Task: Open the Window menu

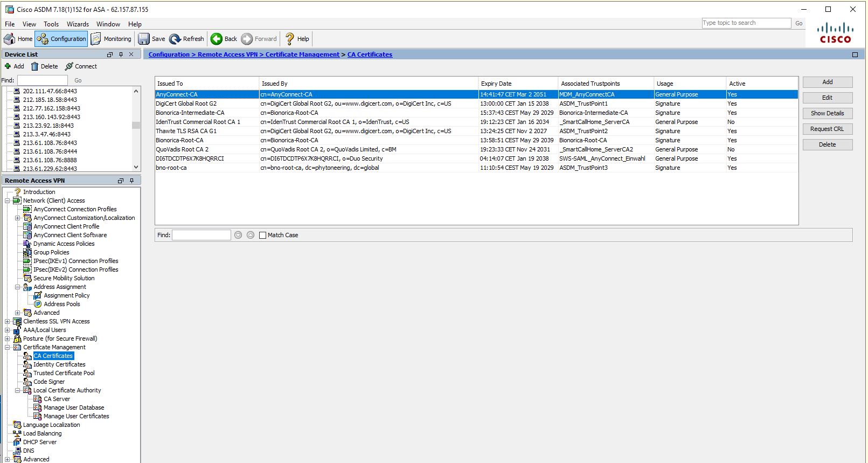Action: coord(108,24)
